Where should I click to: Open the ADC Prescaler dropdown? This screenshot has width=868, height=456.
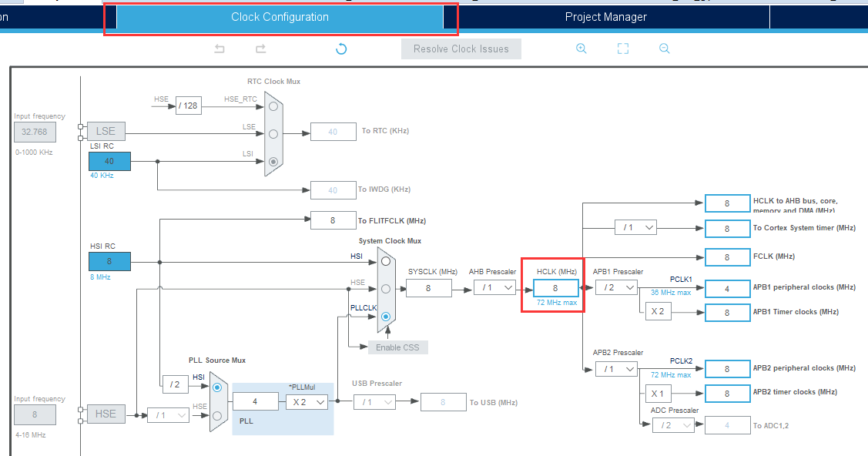point(673,425)
